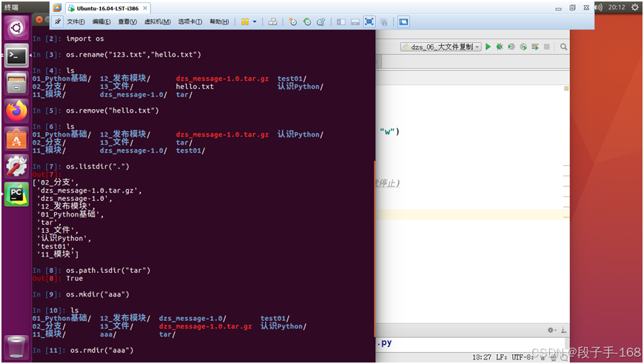Launch Firefox from the launcher
The height and width of the screenshot is (364, 644).
click(x=16, y=111)
